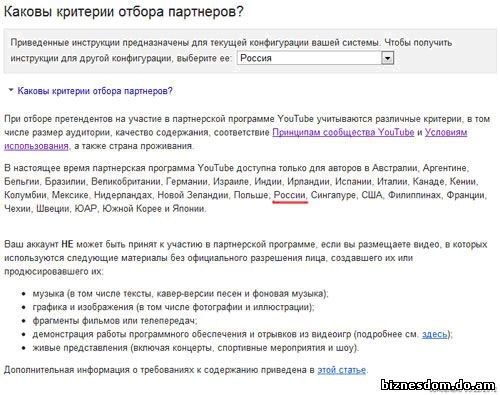The height and width of the screenshot is (395, 500).
Task: Click the bullet starting with 'графика и изображения'
Action: [173, 307]
